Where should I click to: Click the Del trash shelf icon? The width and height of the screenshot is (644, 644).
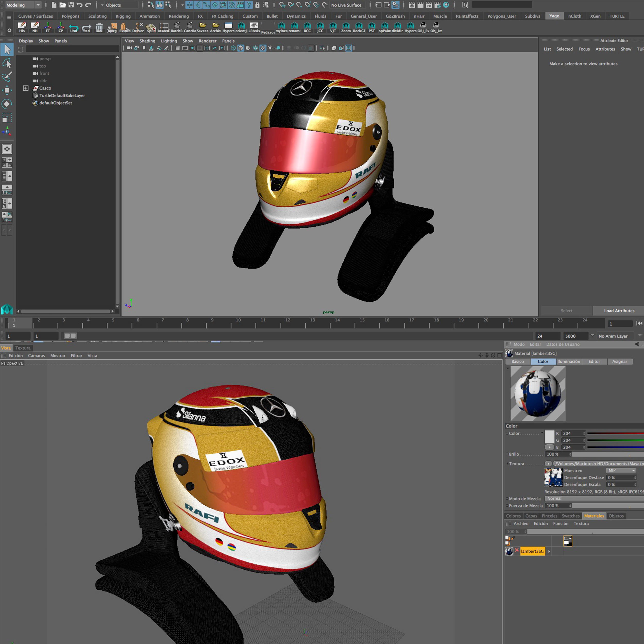(99, 27)
